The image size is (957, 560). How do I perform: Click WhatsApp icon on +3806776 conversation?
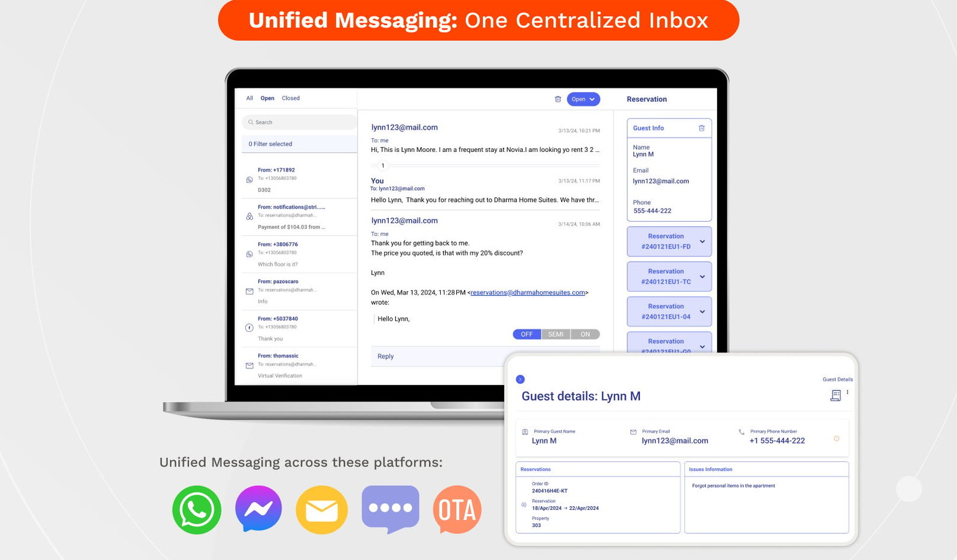click(249, 254)
